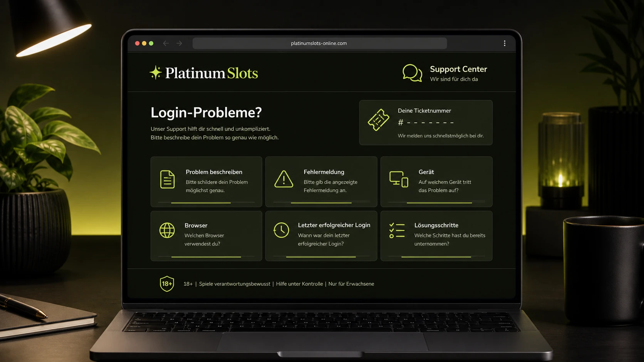Open the Support Center chat bubble icon
The width and height of the screenshot is (644, 362).
[412, 73]
